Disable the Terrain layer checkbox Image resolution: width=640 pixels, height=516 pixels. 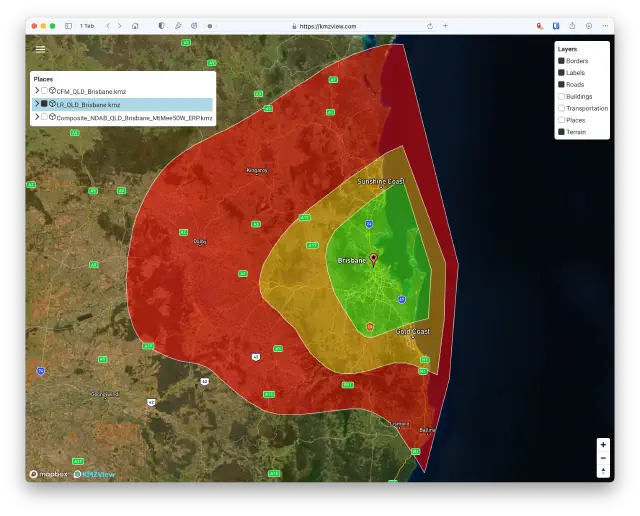562,132
